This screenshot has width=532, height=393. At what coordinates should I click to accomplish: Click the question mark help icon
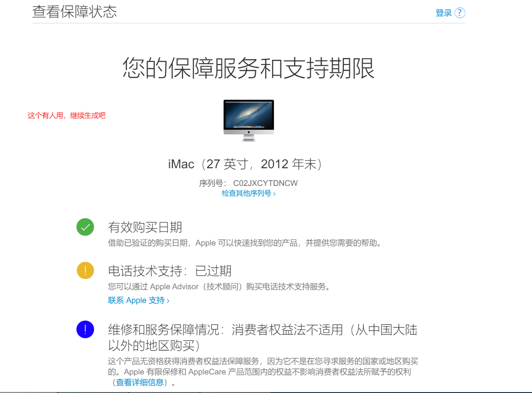[x=460, y=13]
